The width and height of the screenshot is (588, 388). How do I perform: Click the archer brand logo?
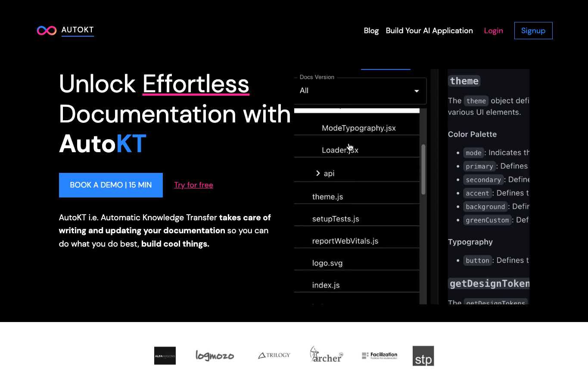[x=326, y=354]
